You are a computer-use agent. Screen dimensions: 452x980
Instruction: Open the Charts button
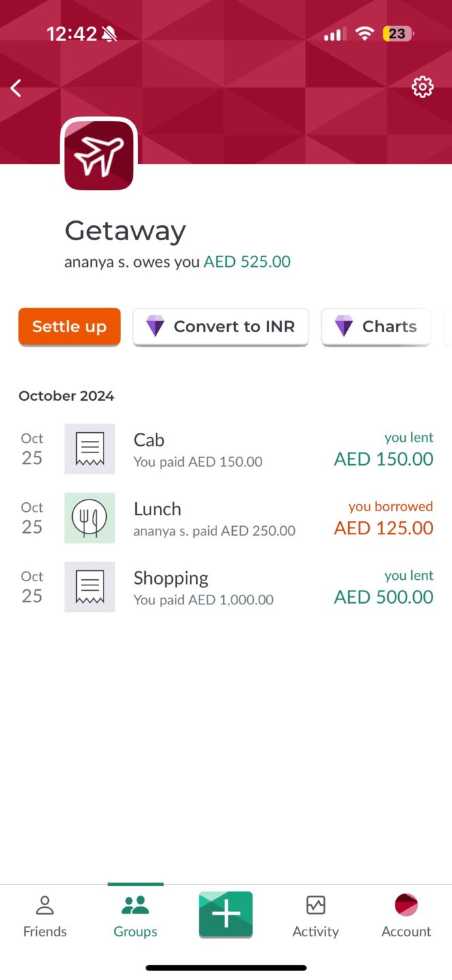(x=376, y=327)
